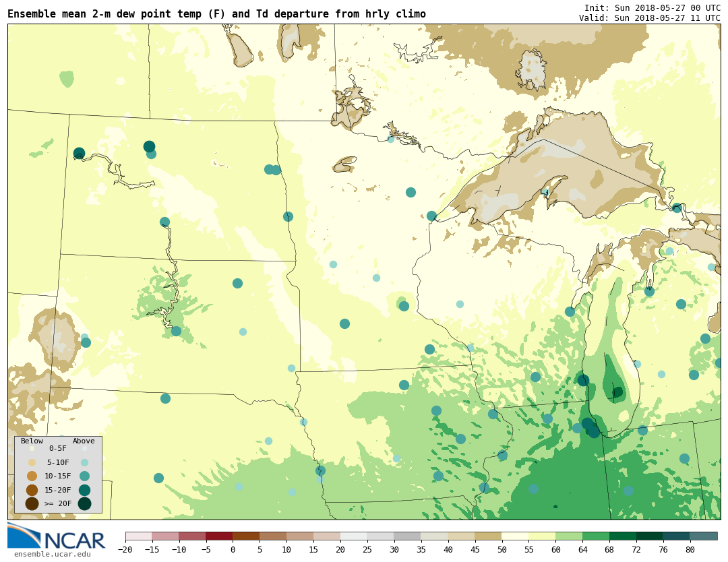Open the ensemble.ucar.edu link under the logo
728x562 pixels.
tap(53, 554)
